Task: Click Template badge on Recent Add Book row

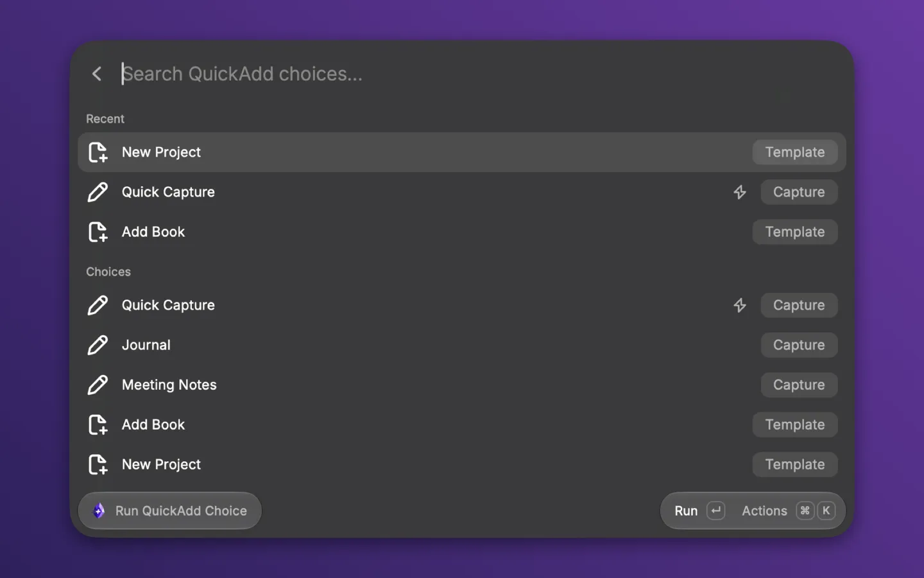Action: (x=794, y=232)
